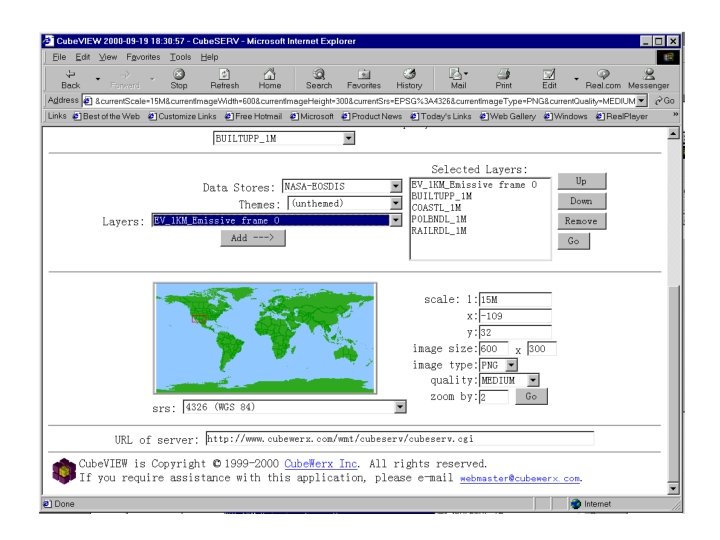The width and height of the screenshot is (720, 540).
Task: Expand the Data Stores dropdown
Action: pyautogui.click(x=395, y=186)
